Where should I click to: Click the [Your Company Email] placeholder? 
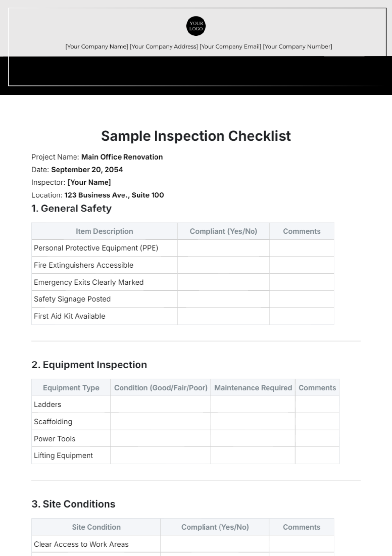point(230,47)
